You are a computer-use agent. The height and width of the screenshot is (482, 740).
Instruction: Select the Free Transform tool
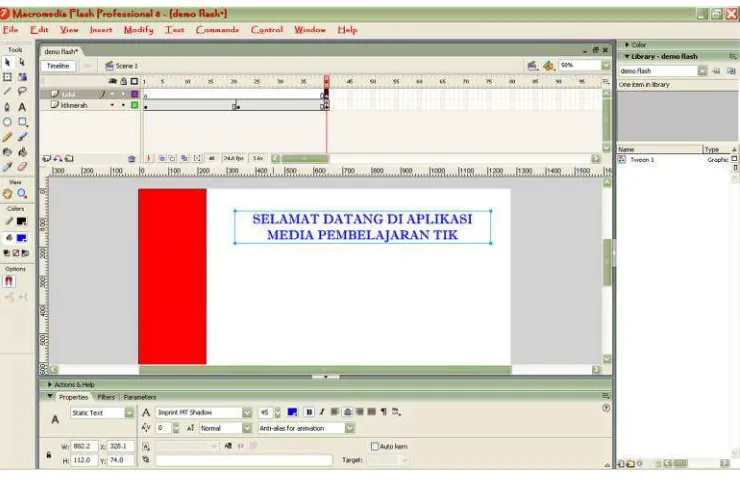8,77
